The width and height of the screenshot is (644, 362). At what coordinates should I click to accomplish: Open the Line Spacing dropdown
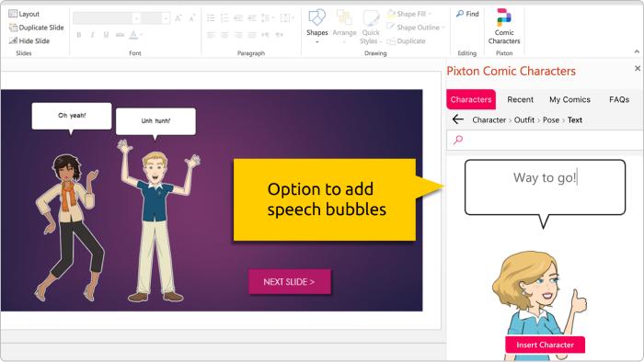click(268, 18)
